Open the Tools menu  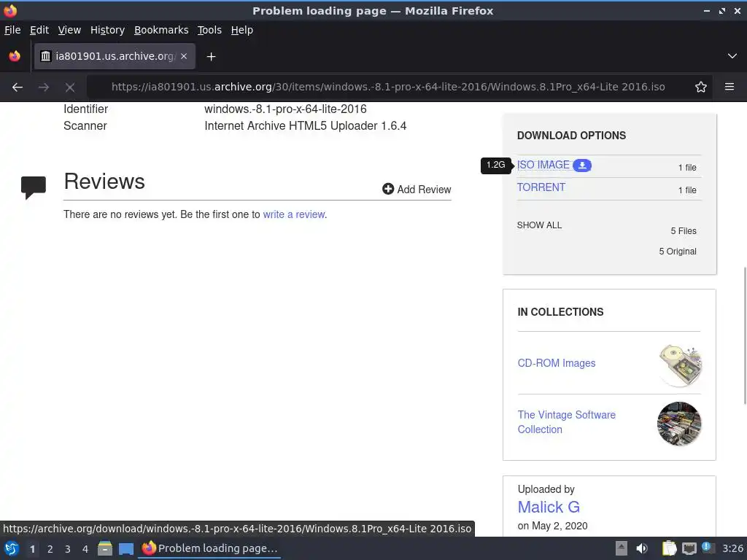tap(209, 30)
